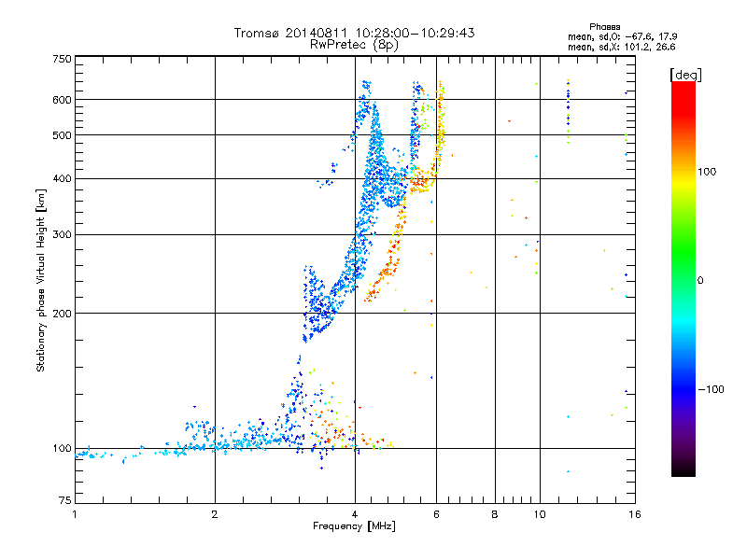Click the 75 tick label at the axis bottom
Image resolution: width=747 pixels, height=560 pixels.
coord(65,500)
